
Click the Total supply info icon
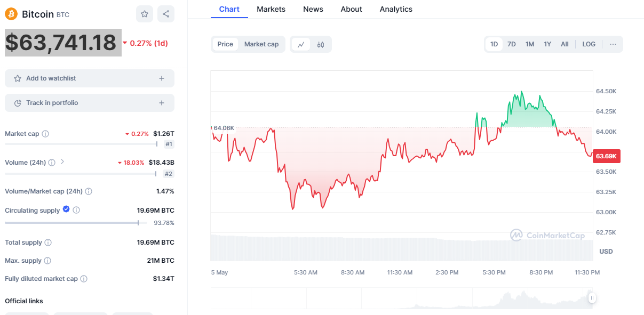[x=48, y=243]
